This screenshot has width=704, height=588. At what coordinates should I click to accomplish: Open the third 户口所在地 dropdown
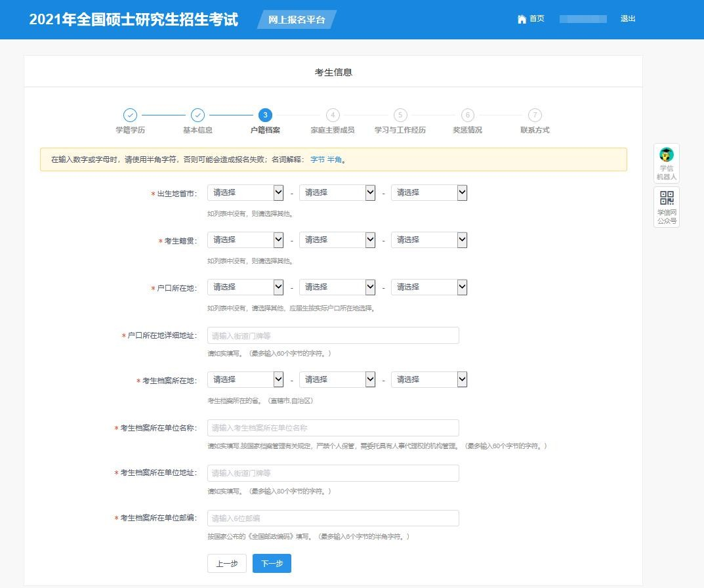coord(429,287)
